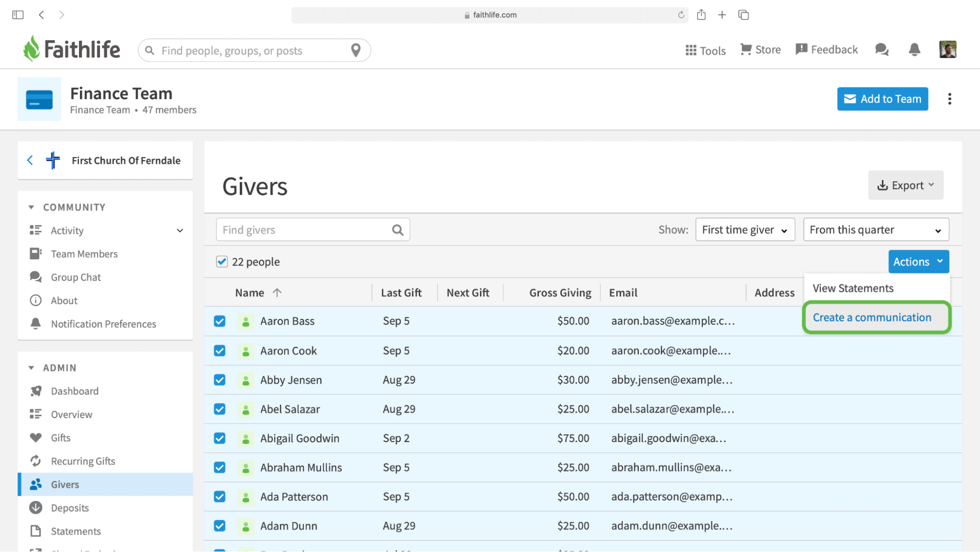Click the Name column sort arrow
980x552 pixels.
click(277, 292)
